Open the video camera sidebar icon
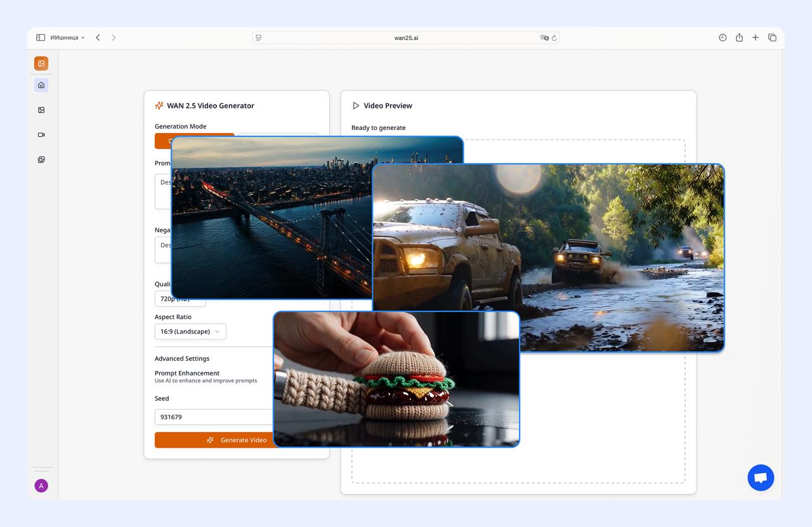This screenshot has height=527, width=812. (41, 134)
